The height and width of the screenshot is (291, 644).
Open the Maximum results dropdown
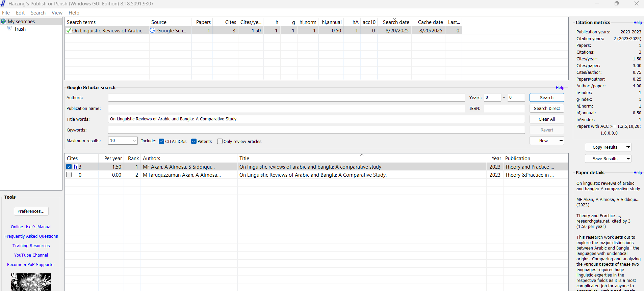point(134,141)
